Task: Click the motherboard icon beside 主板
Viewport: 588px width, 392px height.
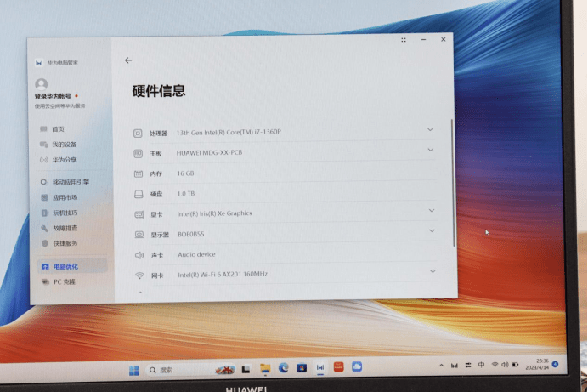Action: [138, 153]
